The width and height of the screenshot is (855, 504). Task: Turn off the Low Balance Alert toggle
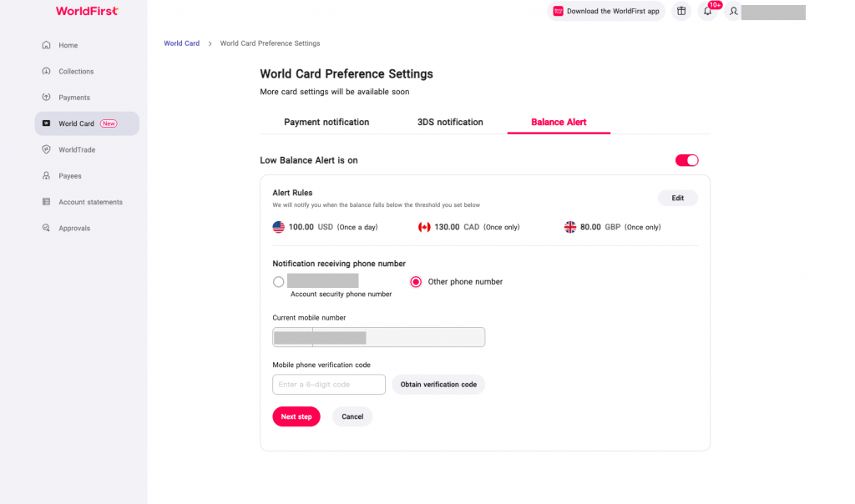pos(687,160)
